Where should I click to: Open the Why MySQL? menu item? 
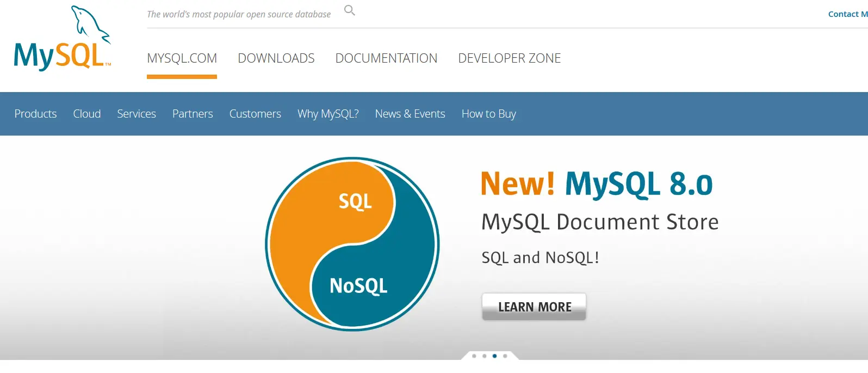pyautogui.click(x=328, y=114)
